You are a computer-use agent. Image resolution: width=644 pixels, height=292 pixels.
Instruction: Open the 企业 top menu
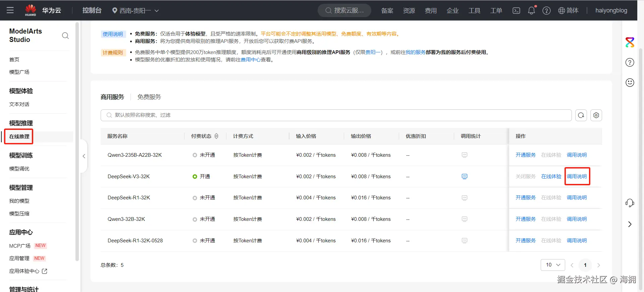tap(452, 11)
